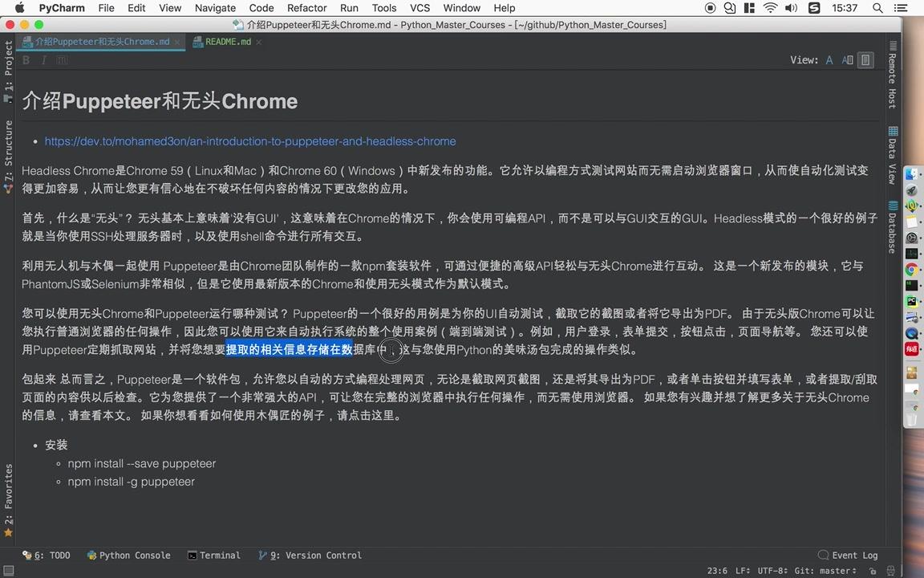Open the TODO tool window
This screenshot has height=578, width=924.
53,555
